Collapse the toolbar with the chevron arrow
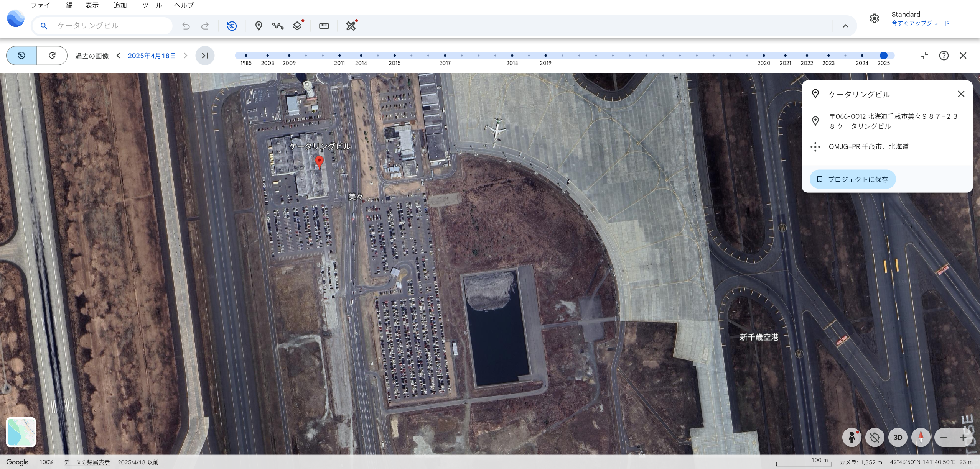This screenshot has width=980, height=469. coord(845,26)
